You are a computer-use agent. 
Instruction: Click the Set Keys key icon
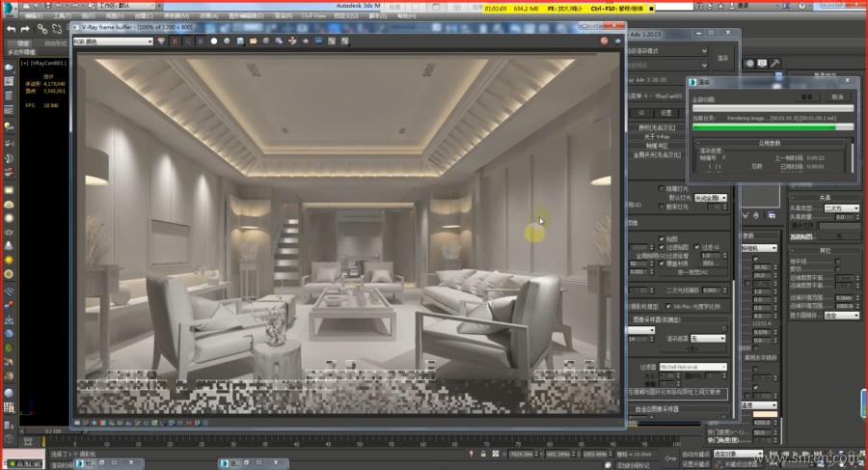[670, 458]
